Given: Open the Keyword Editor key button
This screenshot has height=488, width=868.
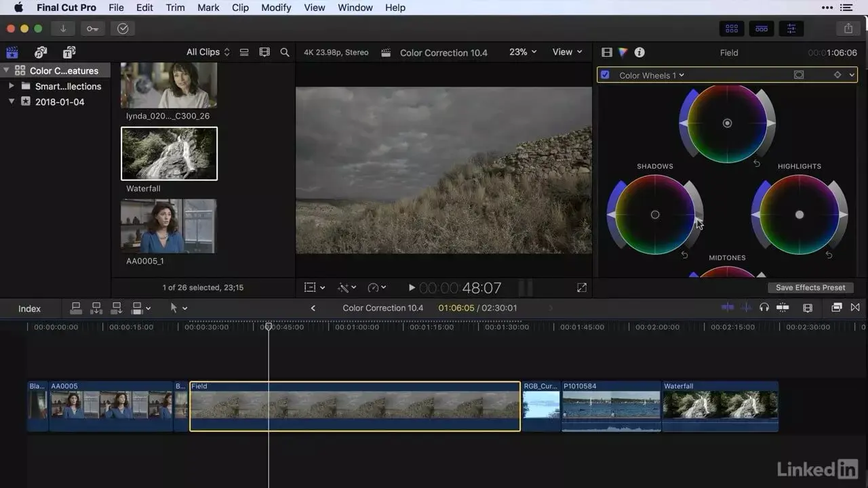Looking at the screenshot, I should coord(93,28).
